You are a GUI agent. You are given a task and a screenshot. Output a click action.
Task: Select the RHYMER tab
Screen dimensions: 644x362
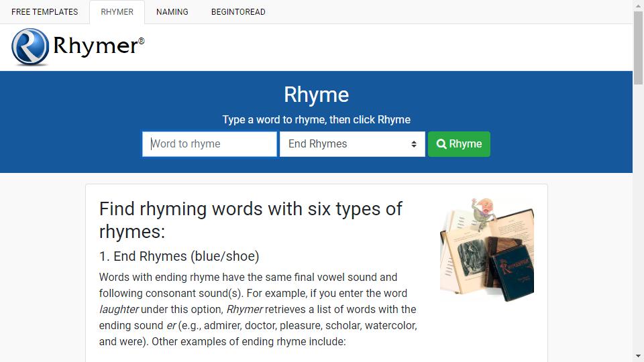tap(117, 12)
